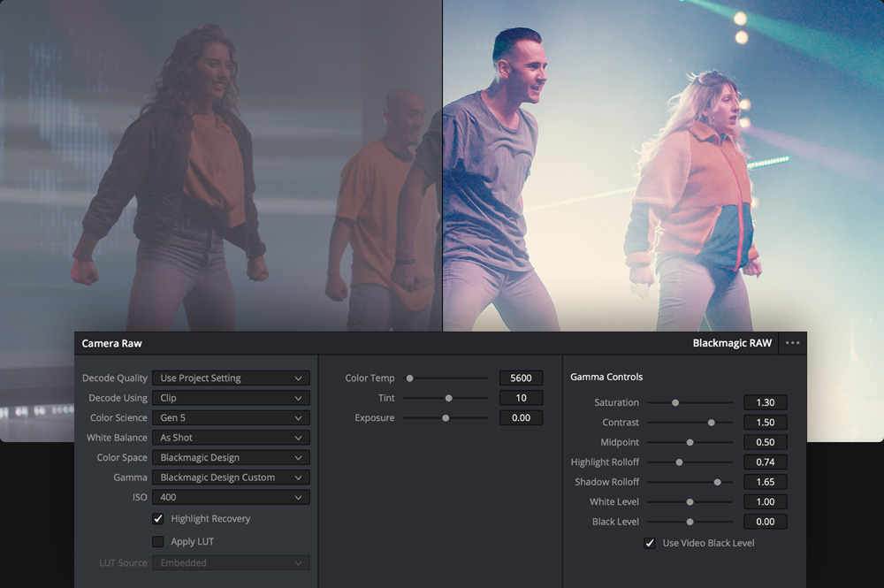Open the White Balance dropdown
The width and height of the screenshot is (884, 588).
coord(231,438)
